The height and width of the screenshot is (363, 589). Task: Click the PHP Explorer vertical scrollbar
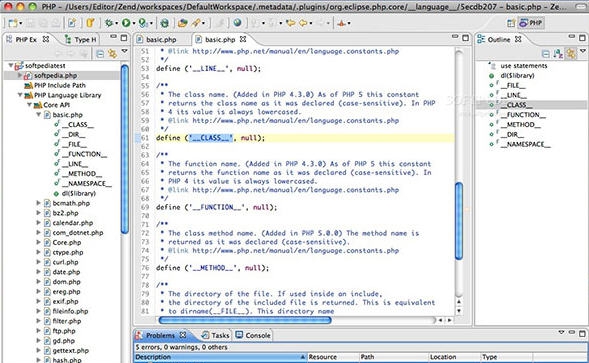(125, 149)
